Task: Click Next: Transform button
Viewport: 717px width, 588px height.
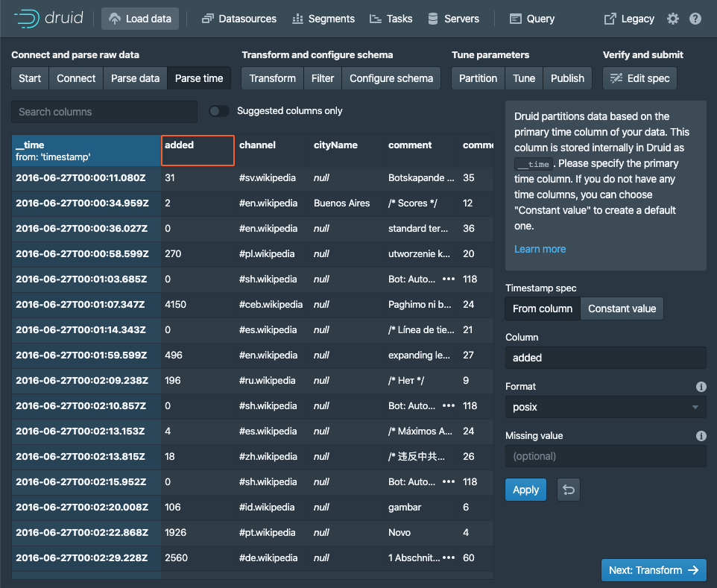Action: [x=654, y=570]
